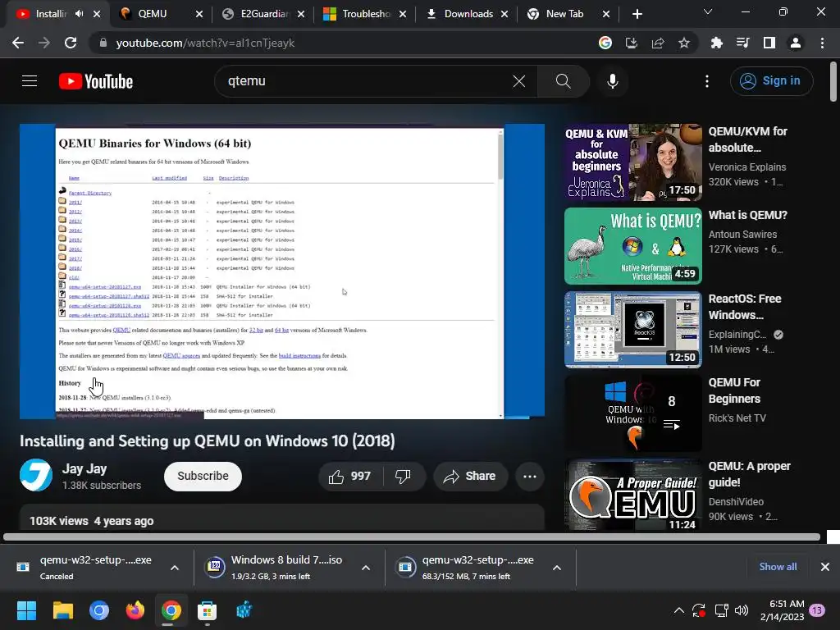840x630 pixels.
Task: Open YouTube settings three-dot menu
Action: click(x=707, y=81)
